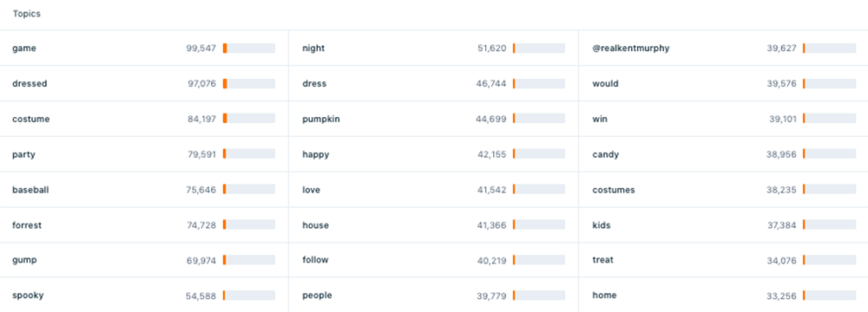Select the 'follow' topic row
Image resolution: width=868 pixels, height=312 pixels.
tap(433, 260)
